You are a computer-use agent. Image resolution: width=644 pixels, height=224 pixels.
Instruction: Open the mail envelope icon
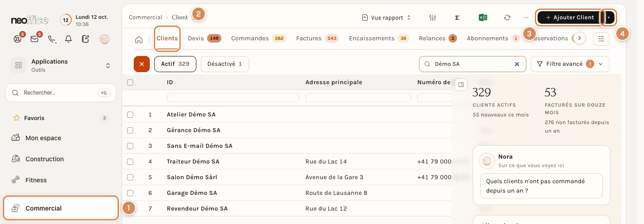point(34,39)
